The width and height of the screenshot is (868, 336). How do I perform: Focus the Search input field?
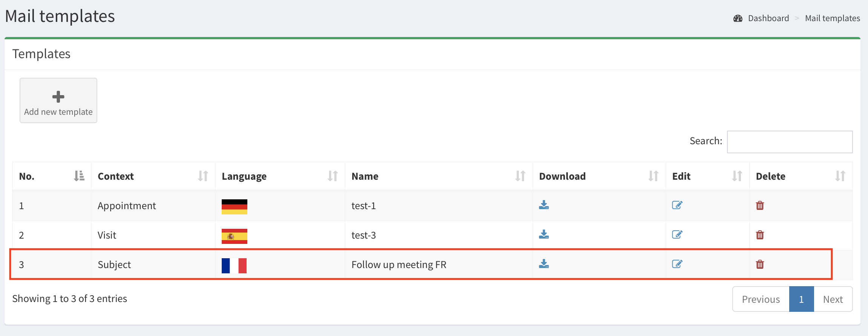coord(790,142)
